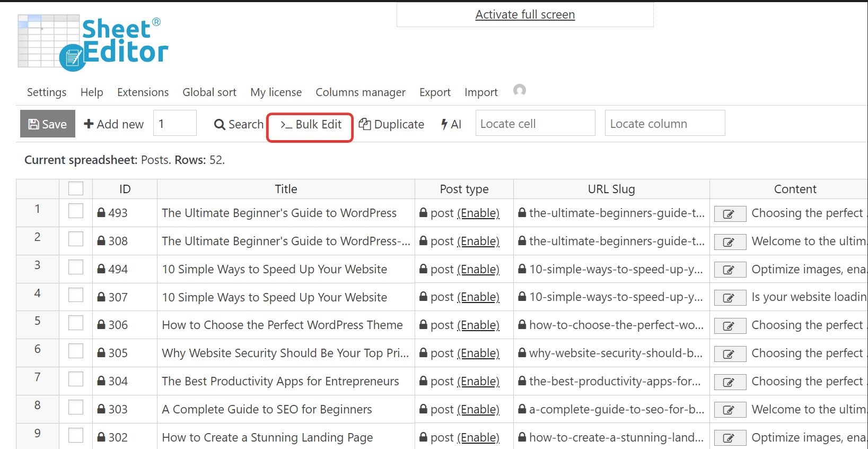Open content editor for row 304
Image resolution: width=868 pixels, height=449 pixels.
point(730,382)
